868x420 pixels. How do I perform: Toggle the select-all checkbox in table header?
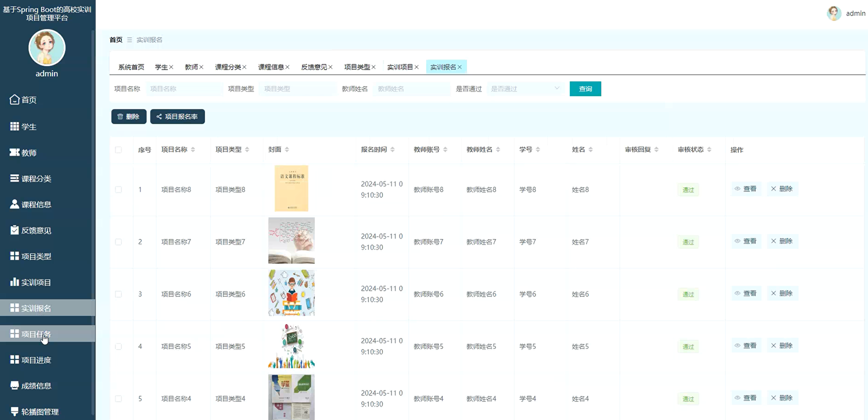point(118,150)
